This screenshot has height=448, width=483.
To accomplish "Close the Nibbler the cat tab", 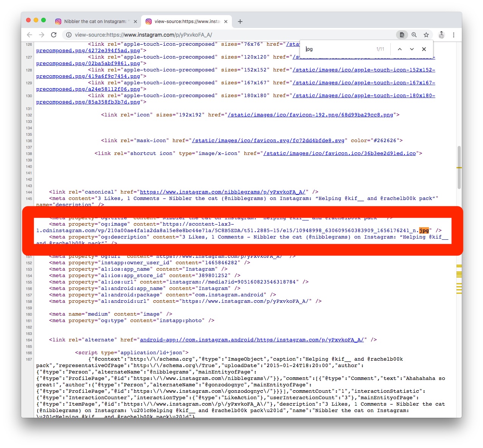I will pos(135,22).
